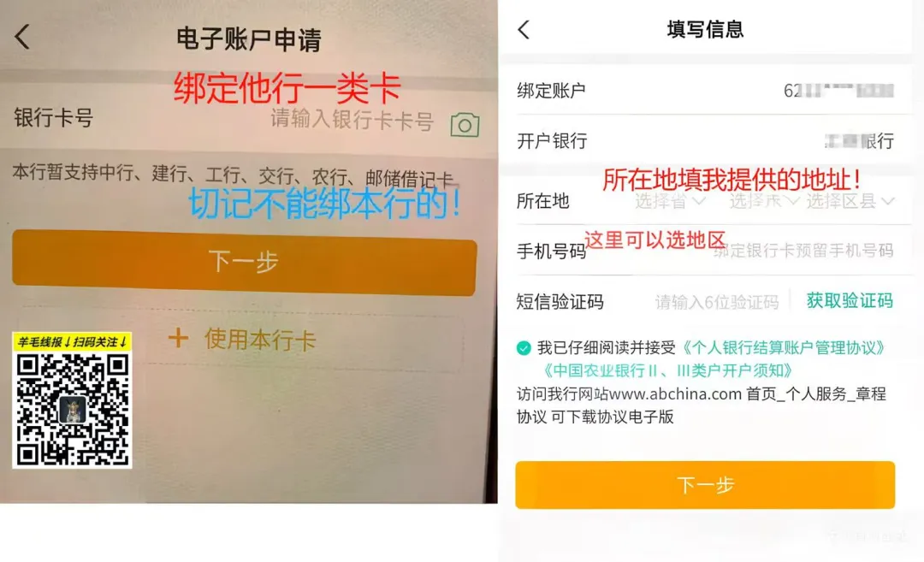Go back from 填写信息 screen
The height and width of the screenshot is (562, 924).
coord(524,29)
